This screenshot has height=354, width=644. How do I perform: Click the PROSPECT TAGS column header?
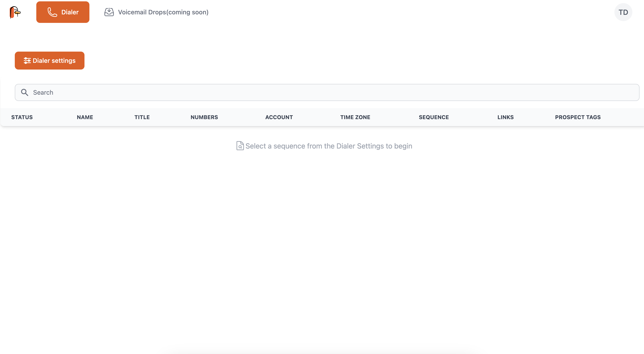[578, 117]
